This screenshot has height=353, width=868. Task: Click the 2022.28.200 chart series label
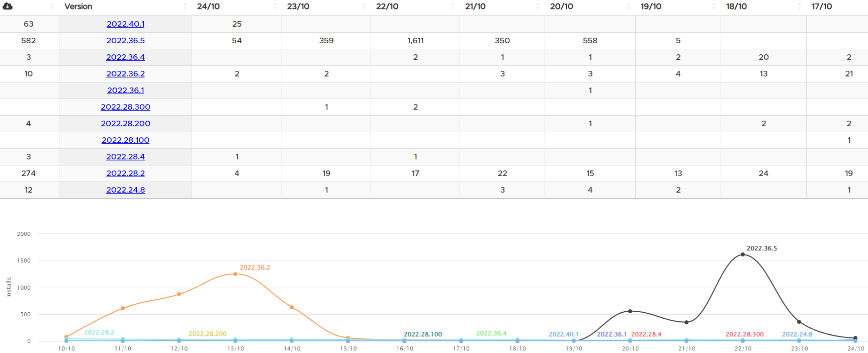coord(207,334)
